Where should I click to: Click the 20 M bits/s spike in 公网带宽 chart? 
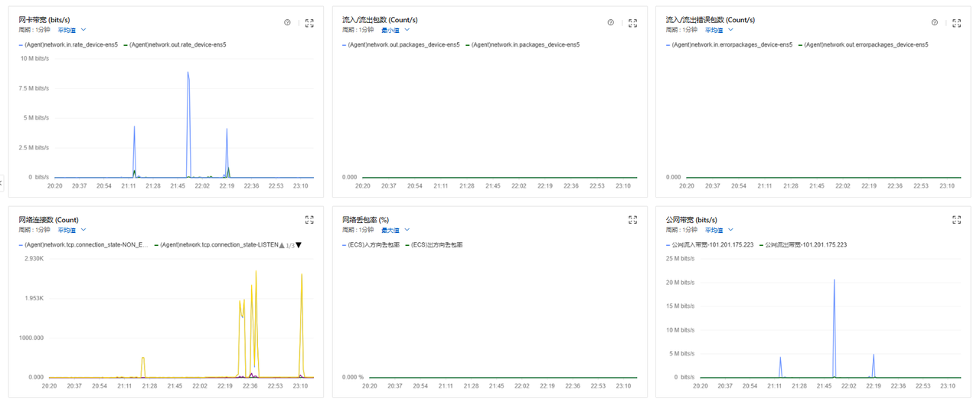tap(834, 280)
